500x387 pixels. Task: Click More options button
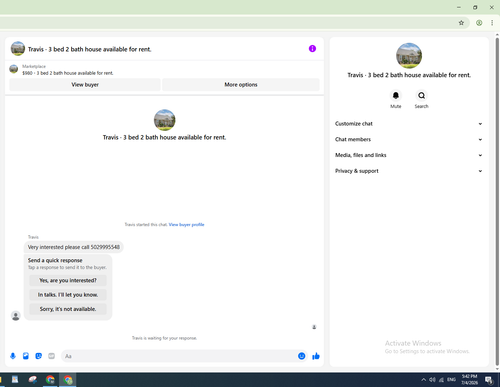click(241, 85)
